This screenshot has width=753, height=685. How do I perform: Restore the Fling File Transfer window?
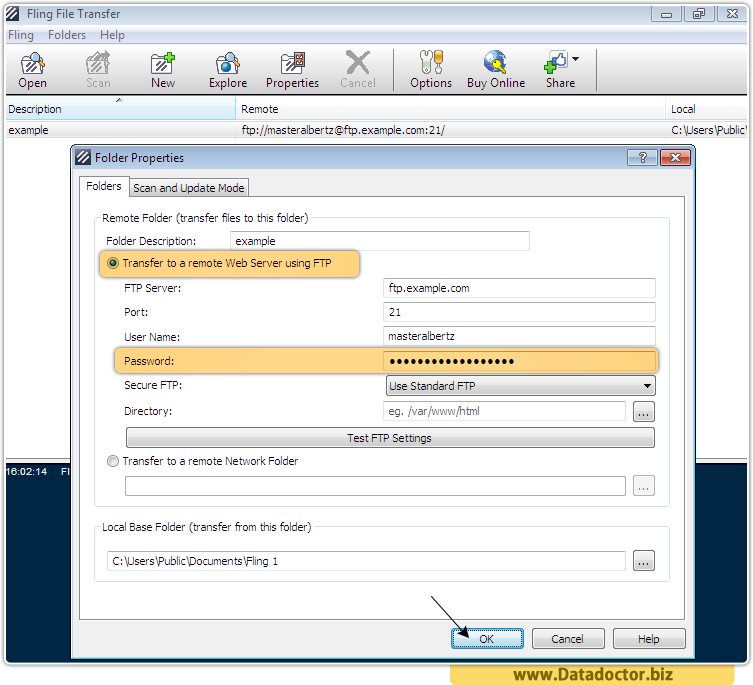pos(699,14)
